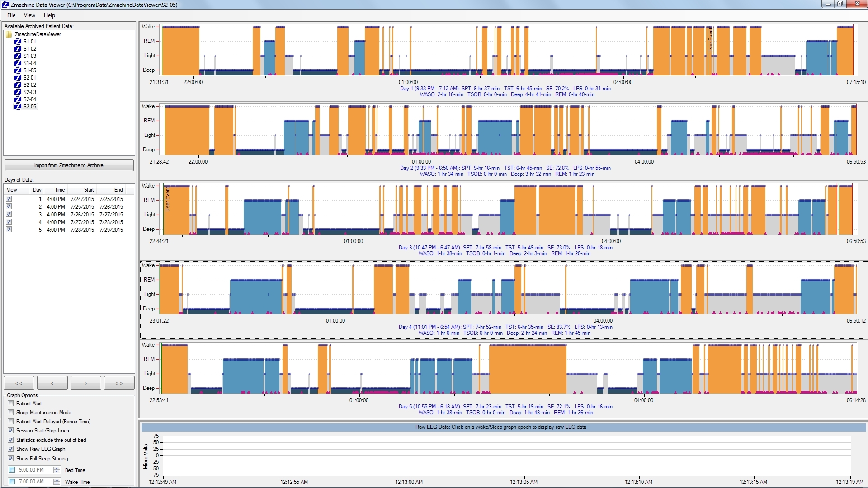Viewport: 868px width, 488px height.
Task: Click Import from Zmachine to Archive
Action: [x=69, y=165]
